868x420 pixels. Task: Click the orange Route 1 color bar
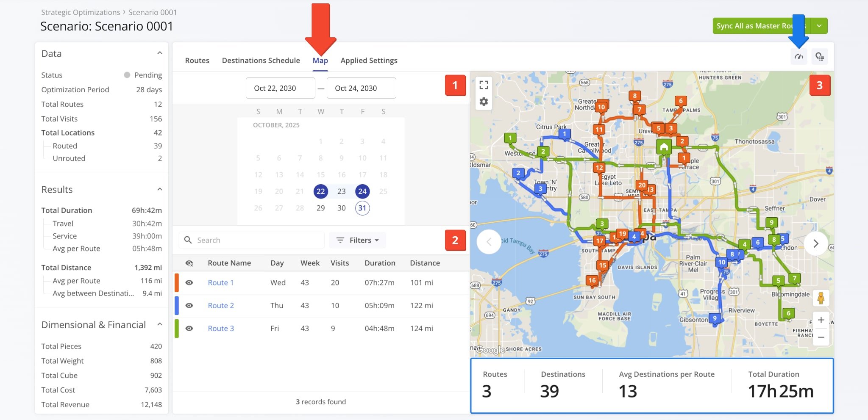177,283
